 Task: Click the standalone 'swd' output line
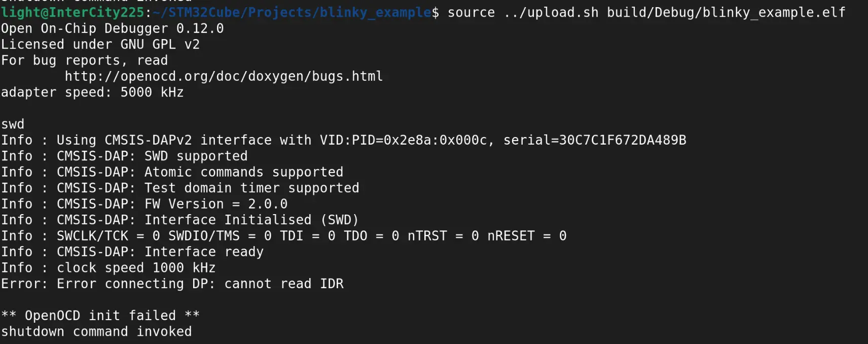point(13,124)
